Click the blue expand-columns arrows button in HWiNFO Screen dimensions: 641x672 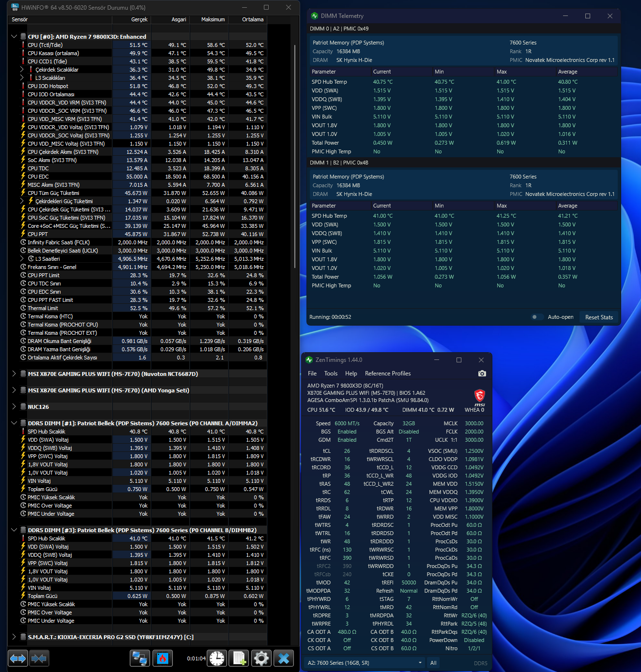click(x=18, y=658)
